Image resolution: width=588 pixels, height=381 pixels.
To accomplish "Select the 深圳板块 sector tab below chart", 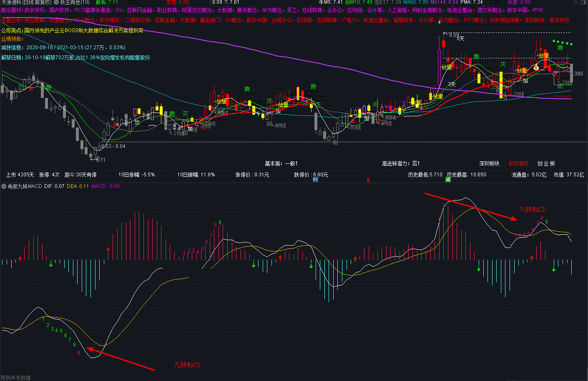I will 489,163.
